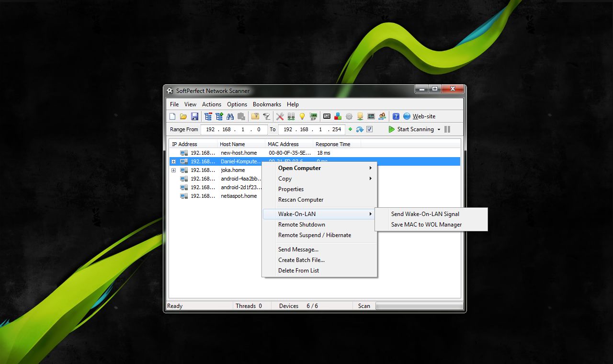
Task: Select the new-host.home row
Action: click(315, 153)
